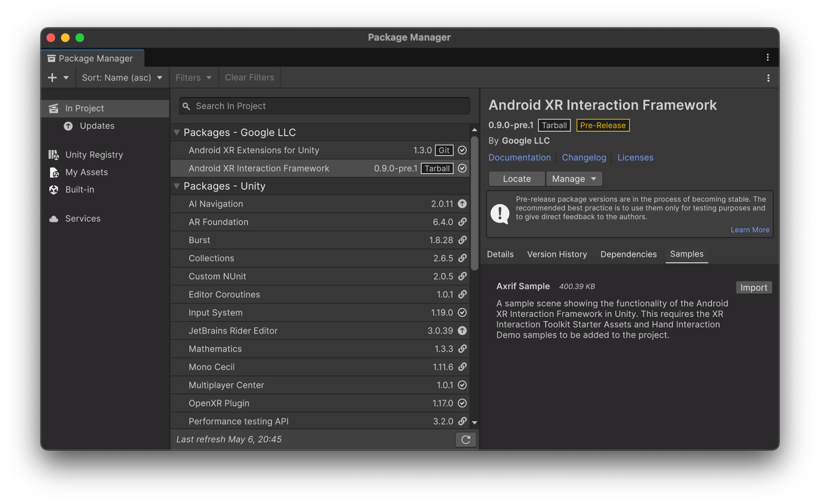This screenshot has height=504, width=820.
Task: Open the Manage dropdown
Action: [574, 179]
